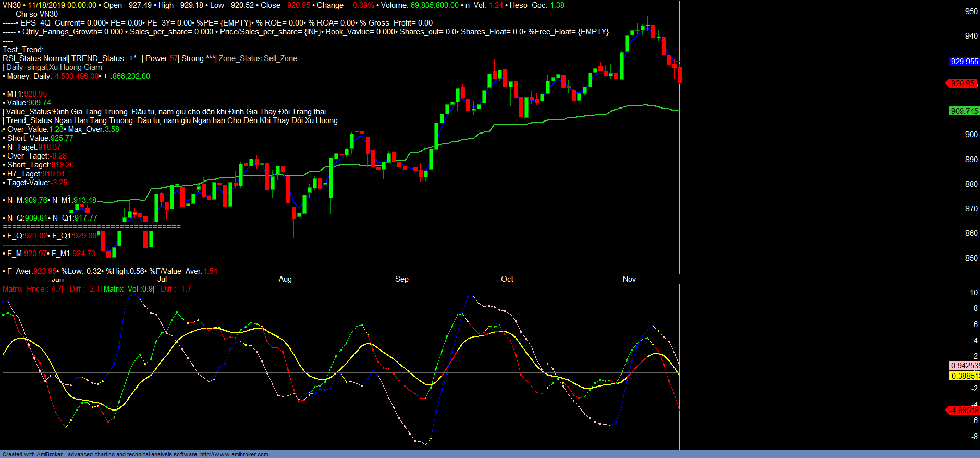Viewport: 980px width, 458px height.
Task: Select the Oct label on time axis
Action: tap(507, 279)
